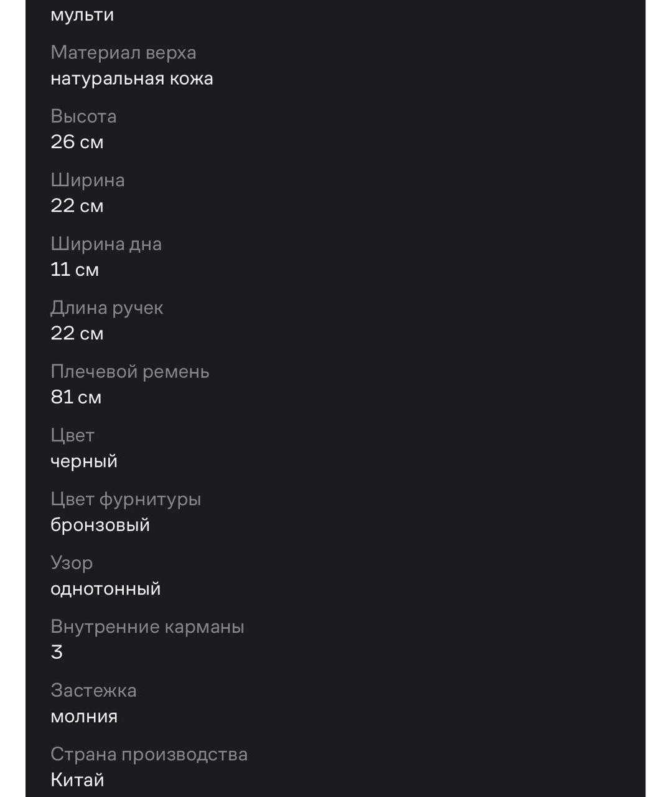Select the 'бронзовый' hardware color value
The image size is (672, 797).
point(100,525)
